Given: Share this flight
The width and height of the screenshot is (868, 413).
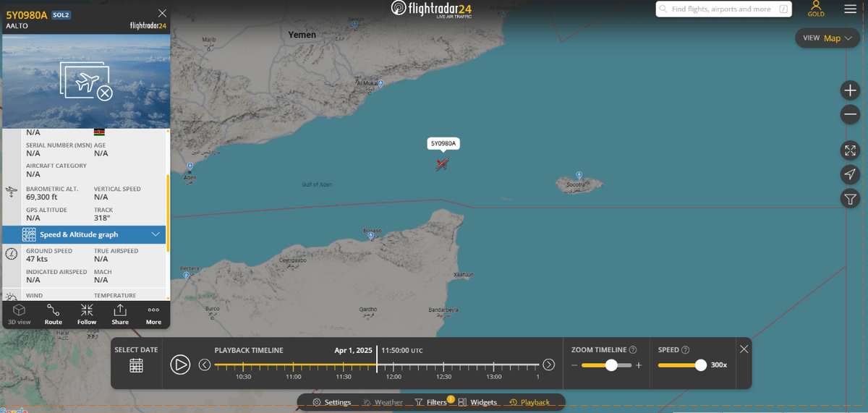Looking at the screenshot, I should (x=120, y=314).
